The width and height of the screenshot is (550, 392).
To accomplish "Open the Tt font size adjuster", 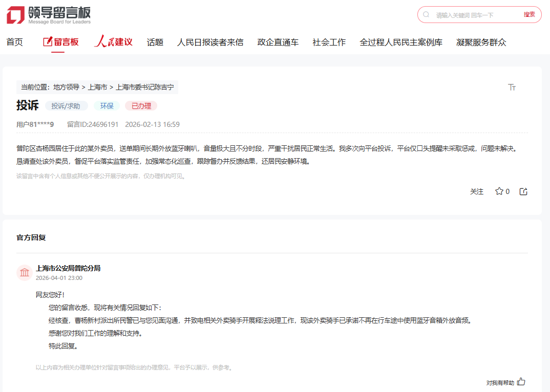I will (512, 87).
